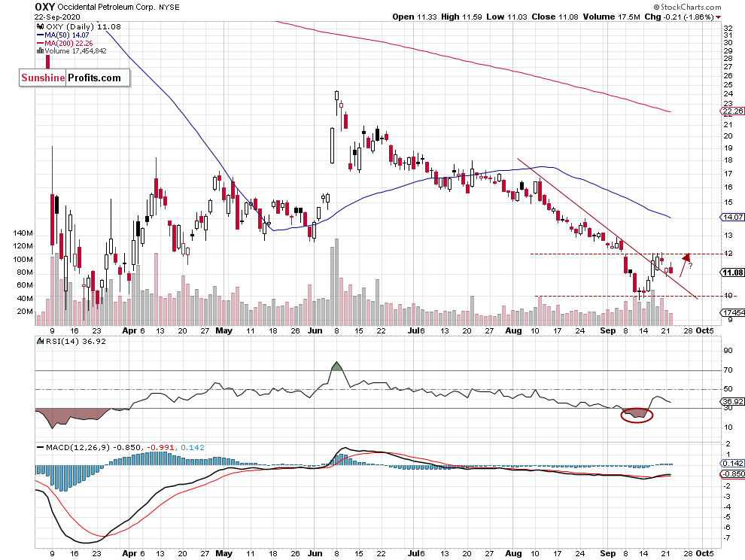
Task: Click the Aug label under the MACD panel
Action: pyautogui.click(x=513, y=553)
